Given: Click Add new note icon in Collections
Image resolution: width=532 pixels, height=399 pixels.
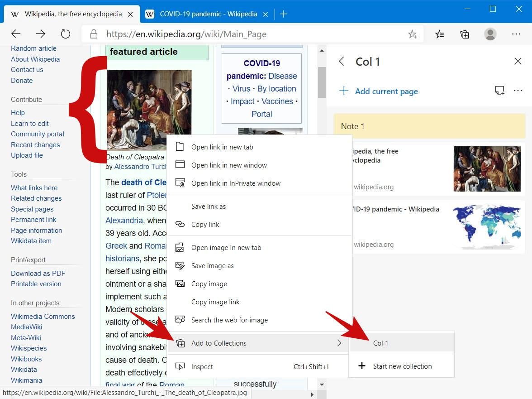Looking at the screenshot, I should point(499,90).
